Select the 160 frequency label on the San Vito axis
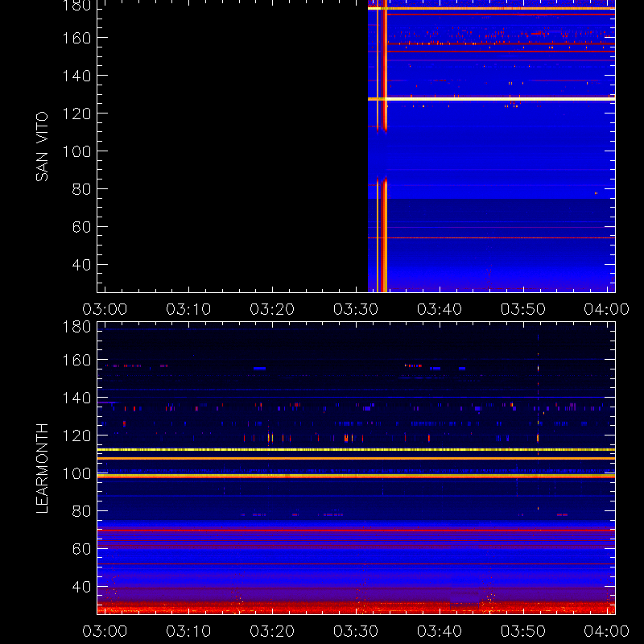 (76, 38)
